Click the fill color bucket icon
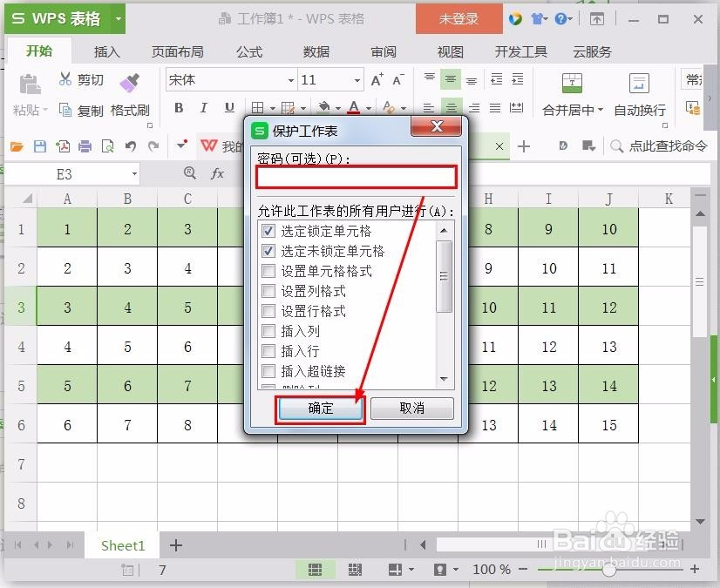The image size is (720, 588). tap(324, 107)
